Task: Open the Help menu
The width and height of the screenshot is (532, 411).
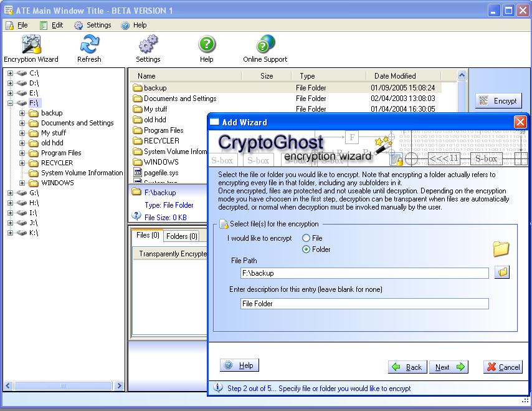Action: point(135,25)
